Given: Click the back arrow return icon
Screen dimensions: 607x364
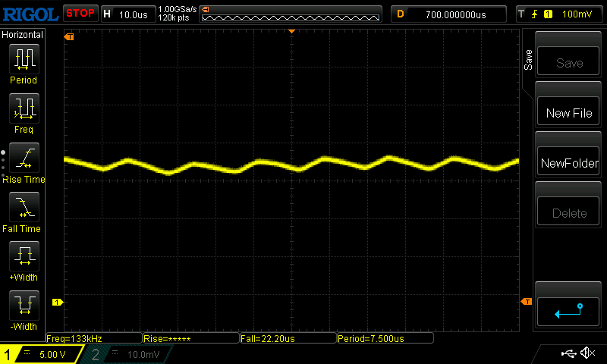Looking at the screenshot, I should pyautogui.click(x=568, y=311).
